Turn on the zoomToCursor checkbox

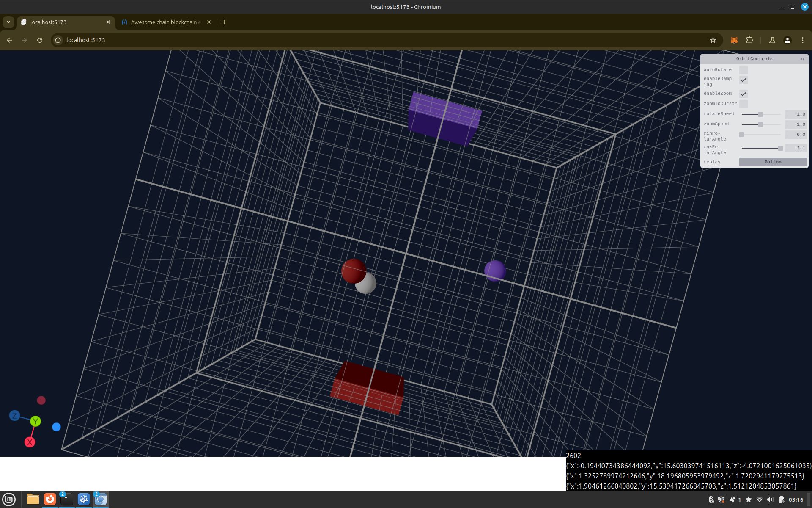(x=743, y=104)
